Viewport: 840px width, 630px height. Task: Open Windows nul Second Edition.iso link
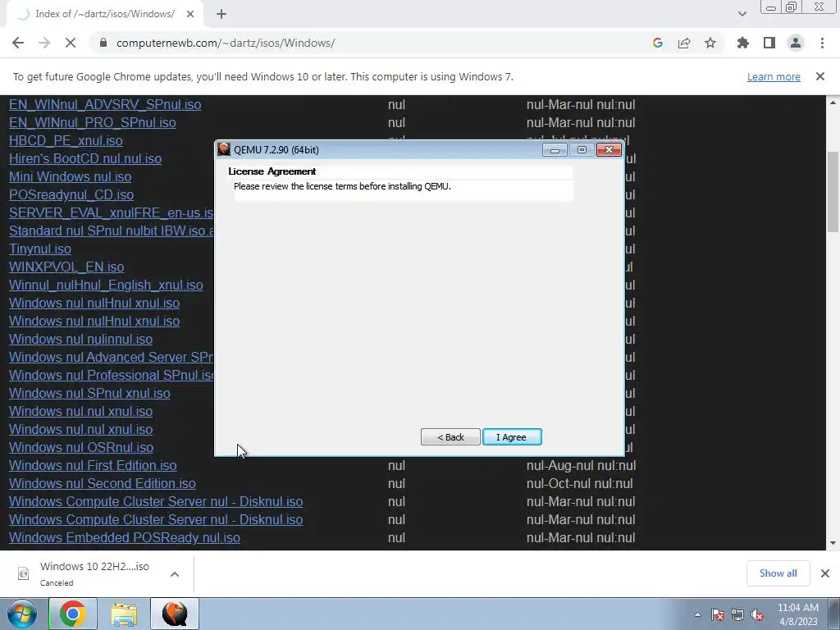click(103, 483)
